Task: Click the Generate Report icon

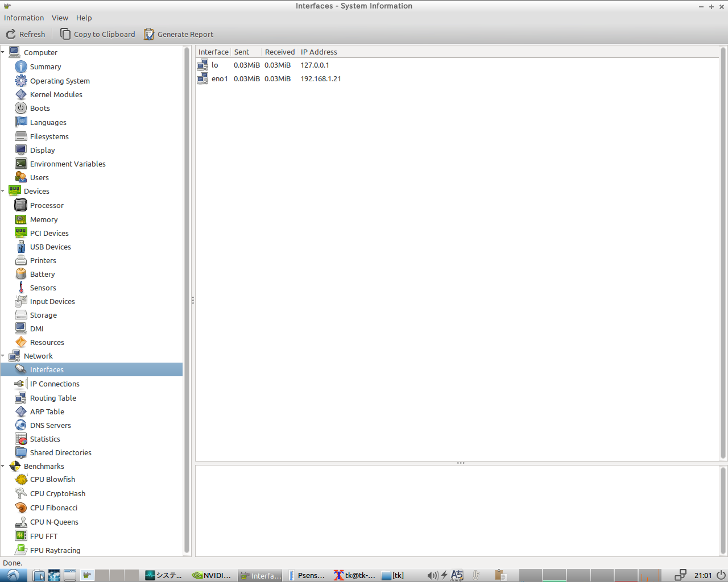Action: click(x=149, y=34)
